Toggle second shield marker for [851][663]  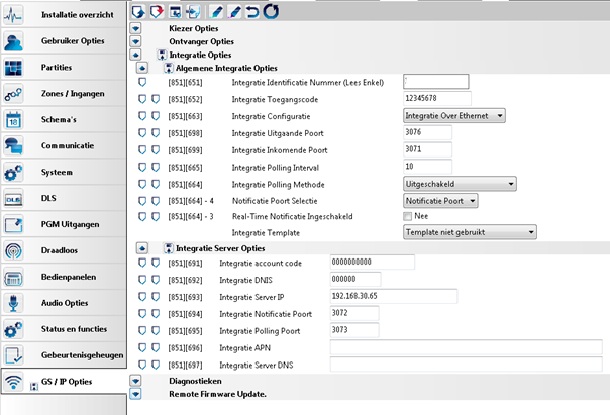[156, 116]
